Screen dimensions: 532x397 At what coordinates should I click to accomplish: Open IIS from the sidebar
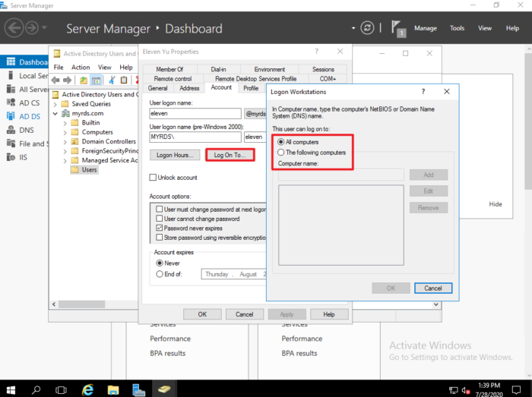coord(9,157)
